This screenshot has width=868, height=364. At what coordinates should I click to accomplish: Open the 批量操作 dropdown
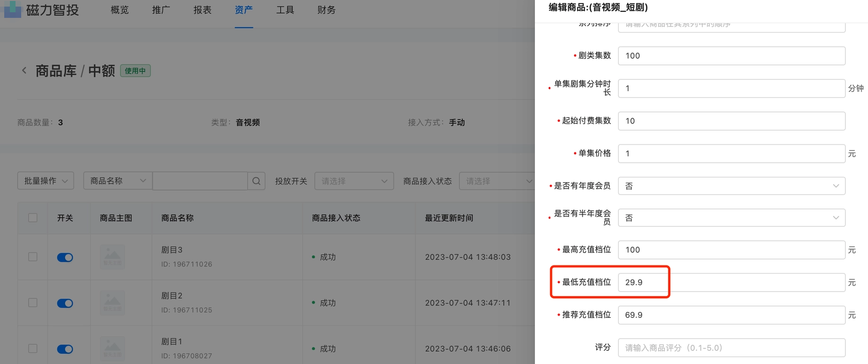click(x=46, y=181)
